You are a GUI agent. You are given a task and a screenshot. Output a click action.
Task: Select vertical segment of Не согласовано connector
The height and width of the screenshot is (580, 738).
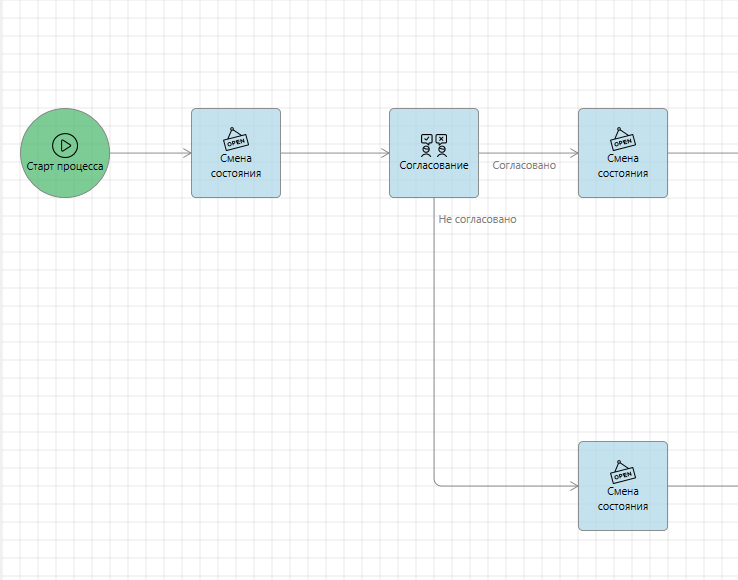tap(434, 350)
